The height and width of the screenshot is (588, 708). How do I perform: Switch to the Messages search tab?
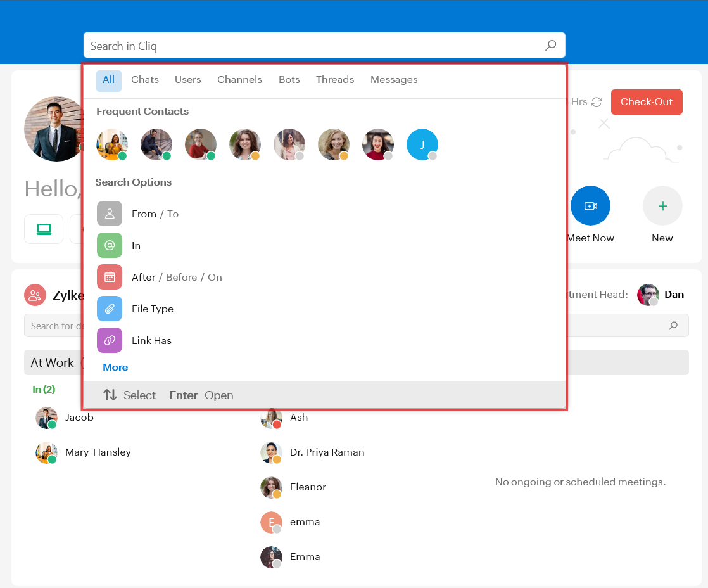[x=394, y=80]
